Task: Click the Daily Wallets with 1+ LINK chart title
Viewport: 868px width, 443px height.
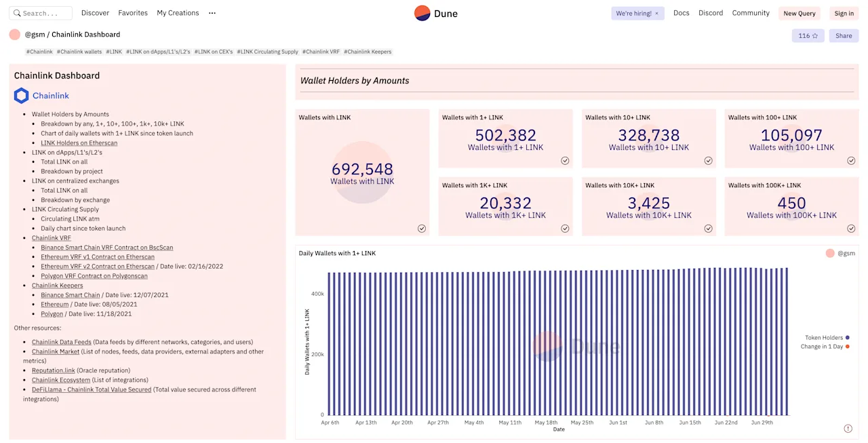Action: (337, 253)
